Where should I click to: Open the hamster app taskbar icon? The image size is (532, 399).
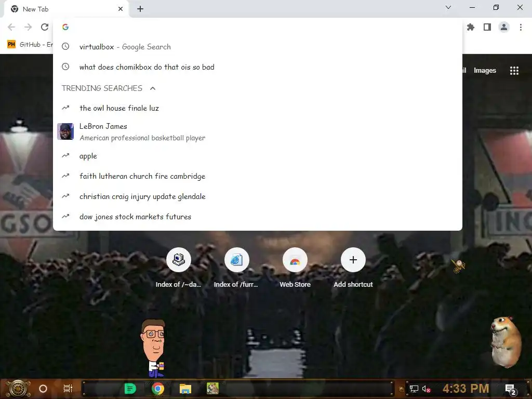pyautogui.click(x=212, y=389)
